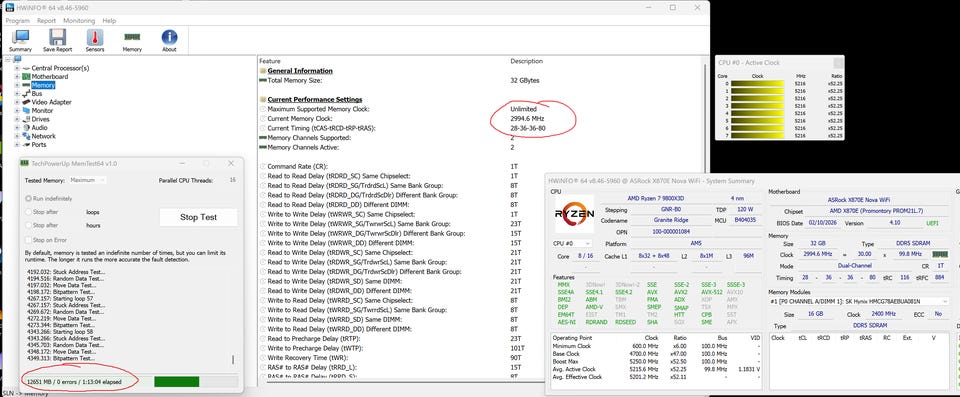Open the Help menu
Screen dimensions: 960x397
pos(109,20)
